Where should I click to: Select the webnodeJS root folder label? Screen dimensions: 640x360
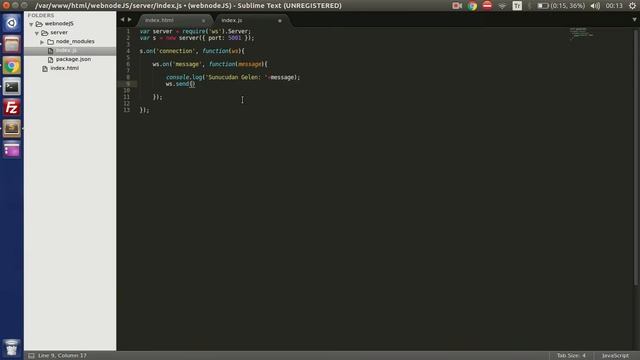point(59,24)
